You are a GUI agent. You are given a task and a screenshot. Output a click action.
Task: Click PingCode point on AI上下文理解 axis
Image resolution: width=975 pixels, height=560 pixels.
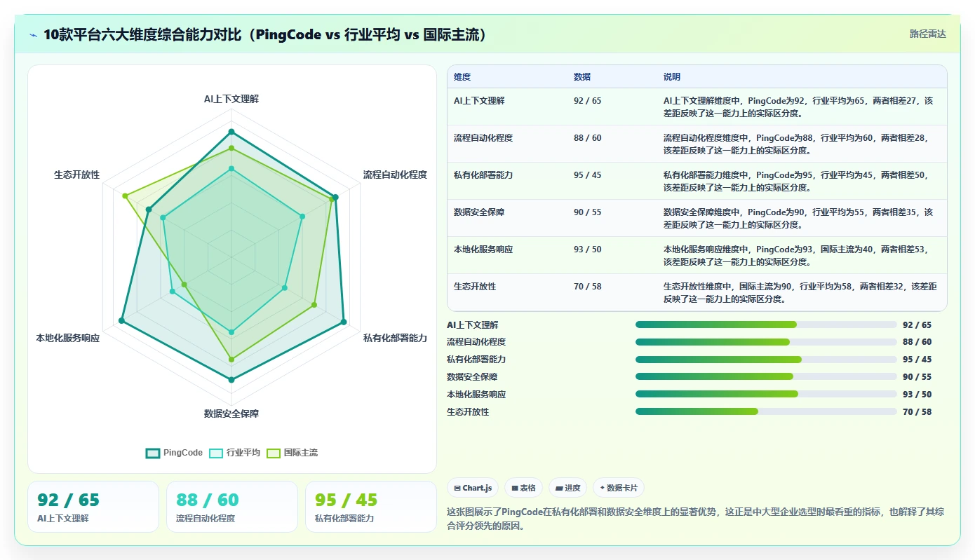click(231, 132)
